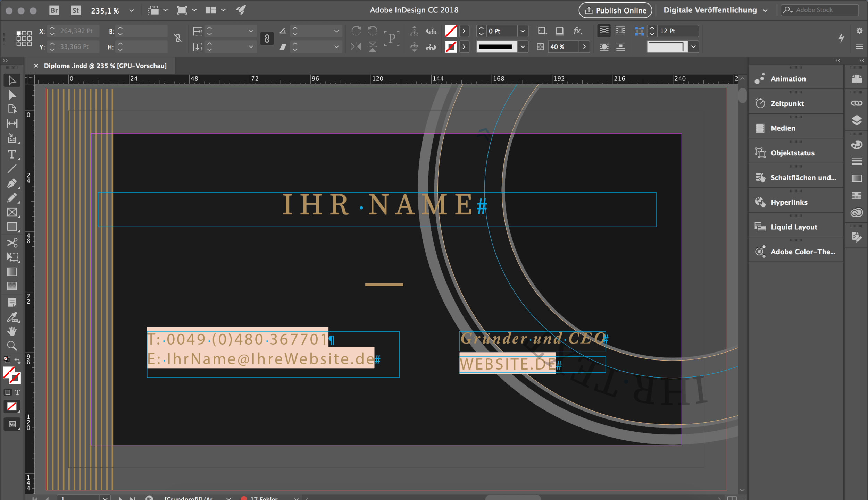Activate the Hand tool
Screen dimensions: 868x500
tap(12, 331)
